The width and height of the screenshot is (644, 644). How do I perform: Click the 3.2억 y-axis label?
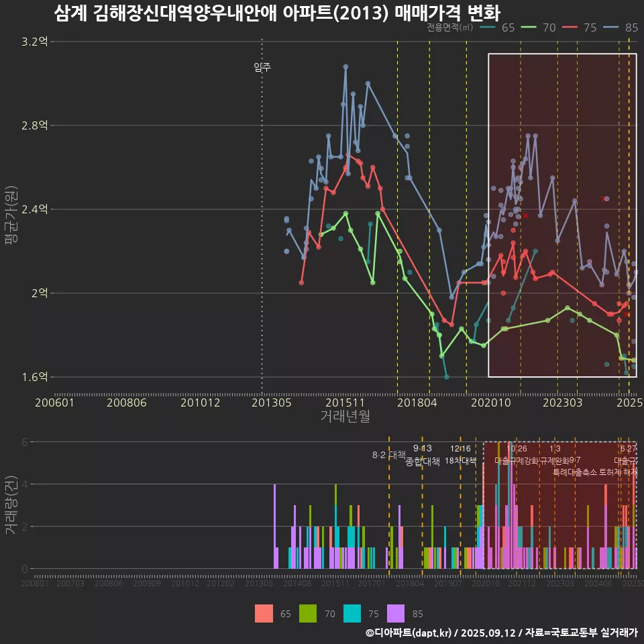(34, 42)
